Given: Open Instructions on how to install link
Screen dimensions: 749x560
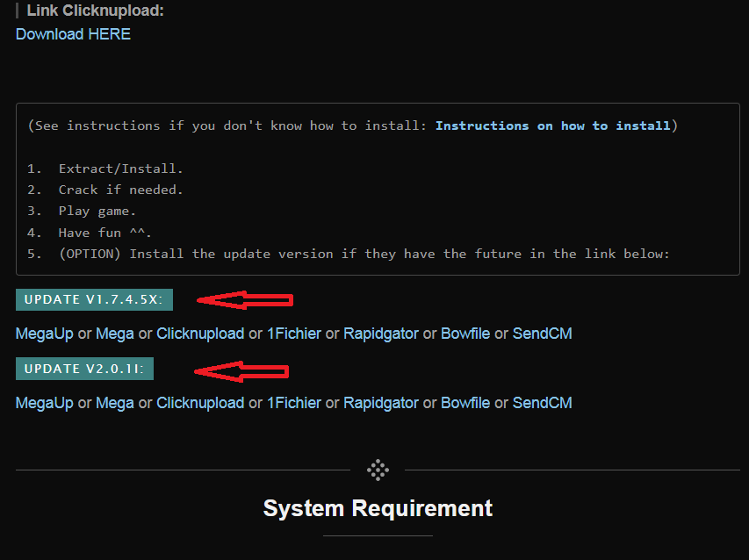Looking at the screenshot, I should point(553,126).
